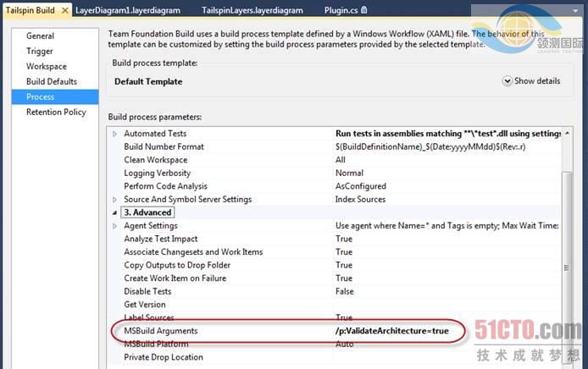The image size is (588, 369).
Task: Select Associate Changesets and Work Items
Action: (x=193, y=252)
